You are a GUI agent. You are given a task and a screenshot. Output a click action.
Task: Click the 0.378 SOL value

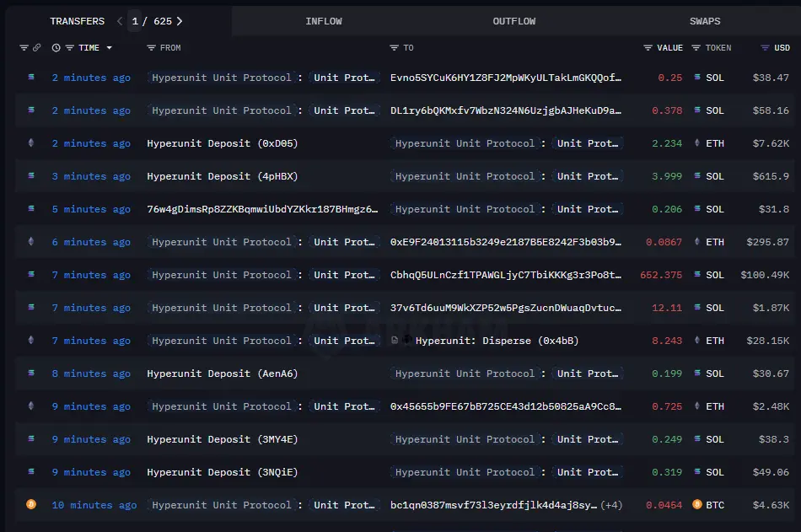(x=667, y=110)
